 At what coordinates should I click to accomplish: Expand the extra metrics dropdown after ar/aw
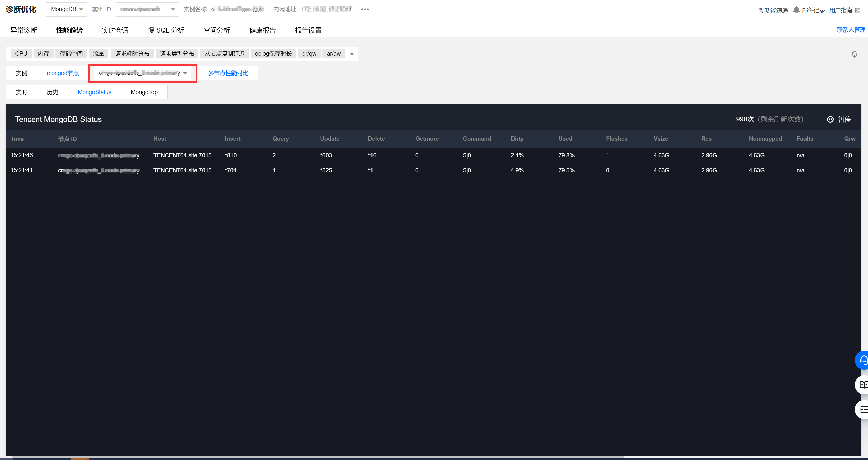[x=352, y=54]
